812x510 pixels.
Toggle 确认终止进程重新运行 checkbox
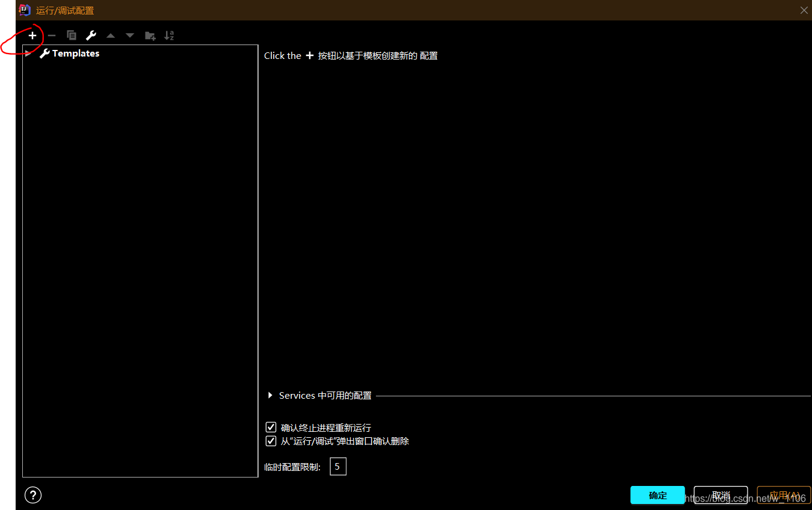coord(271,428)
